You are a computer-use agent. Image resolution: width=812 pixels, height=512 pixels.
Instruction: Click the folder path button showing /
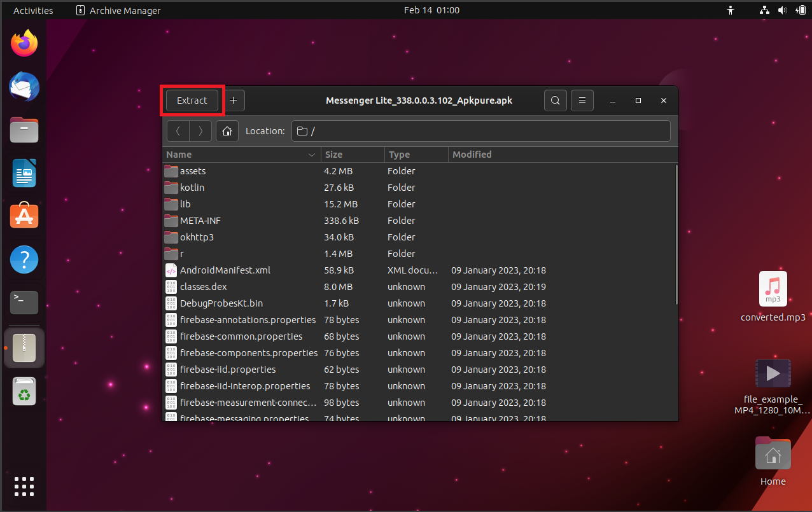305,131
